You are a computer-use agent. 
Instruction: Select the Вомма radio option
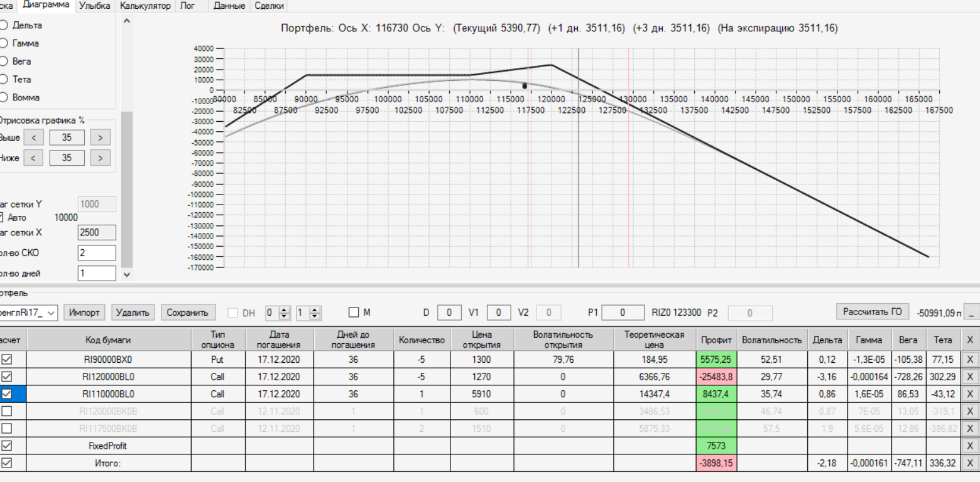4,97
